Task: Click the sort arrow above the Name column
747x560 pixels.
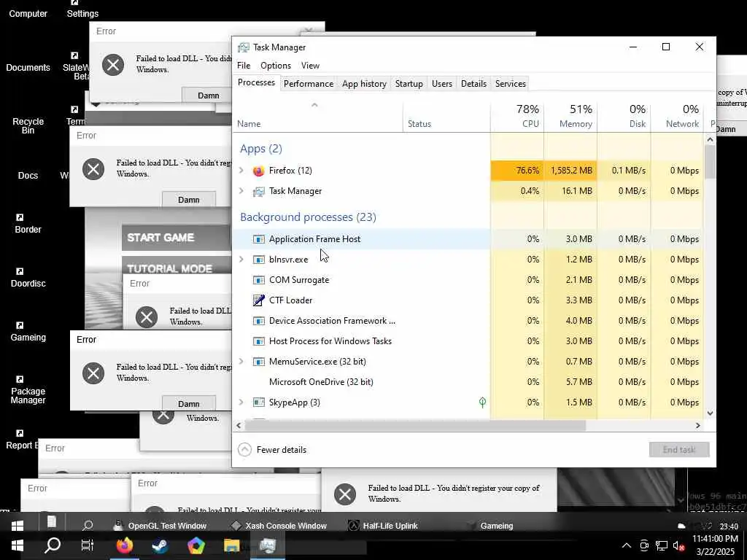Action: [314, 105]
